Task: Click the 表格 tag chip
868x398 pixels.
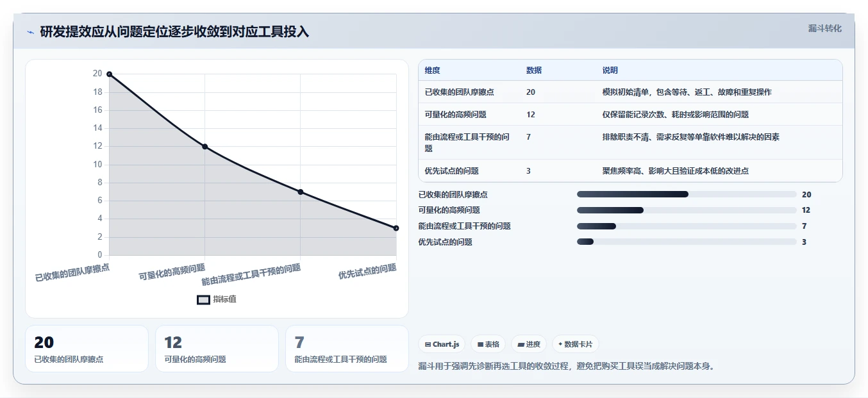Action: (488, 344)
